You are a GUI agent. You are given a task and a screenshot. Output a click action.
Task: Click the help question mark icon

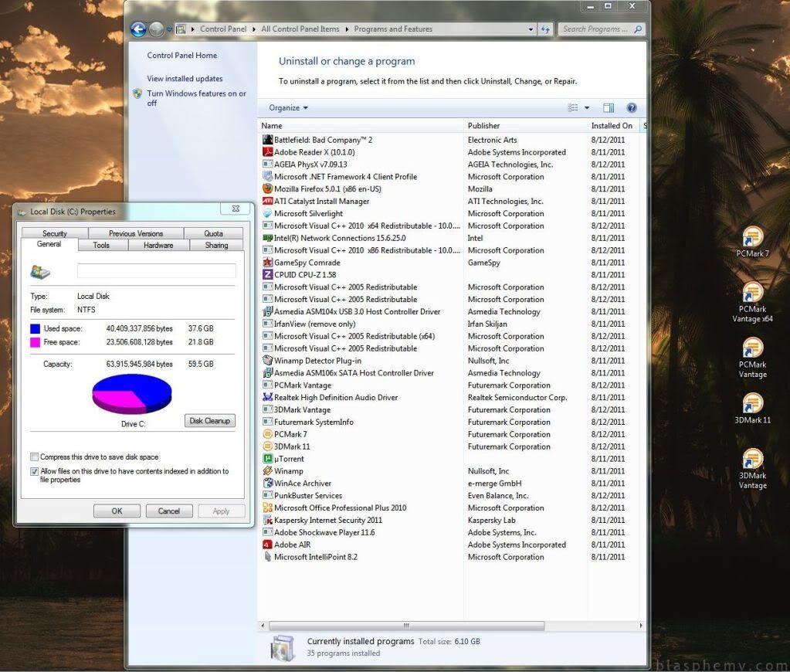631,107
